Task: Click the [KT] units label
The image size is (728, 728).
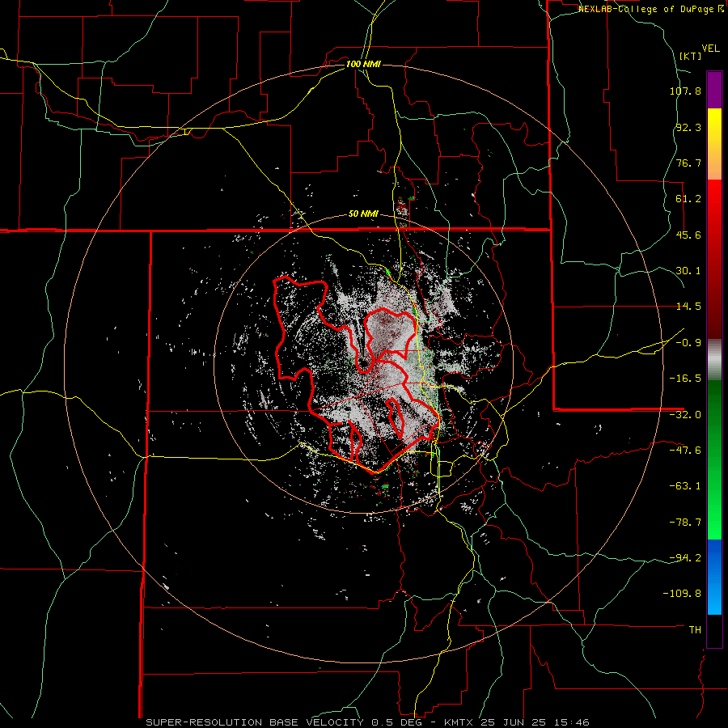Action: [691, 56]
